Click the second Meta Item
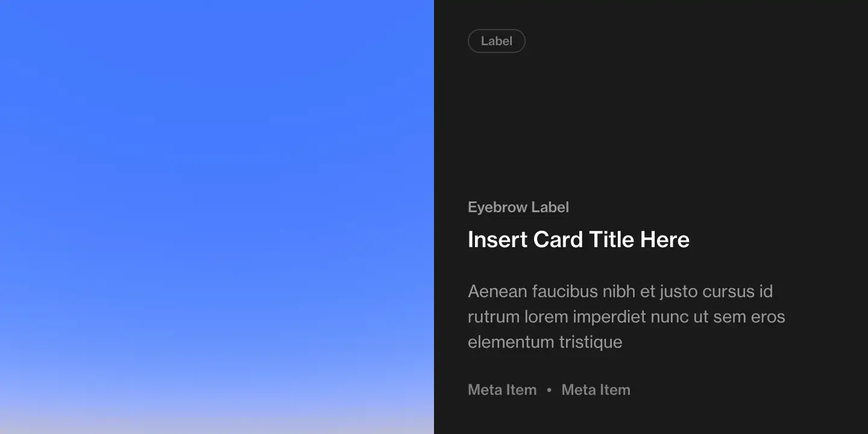The image size is (868, 434). [596, 390]
